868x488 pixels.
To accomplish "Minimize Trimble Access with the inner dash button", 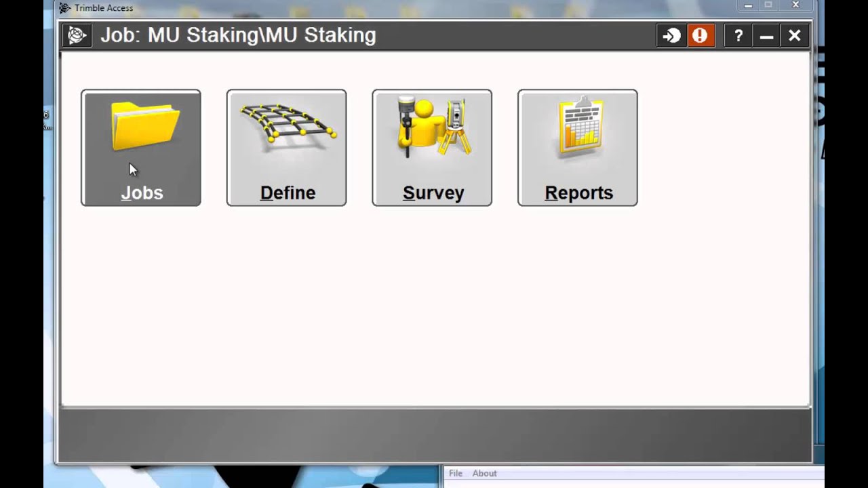I will (x=767, y=35).
